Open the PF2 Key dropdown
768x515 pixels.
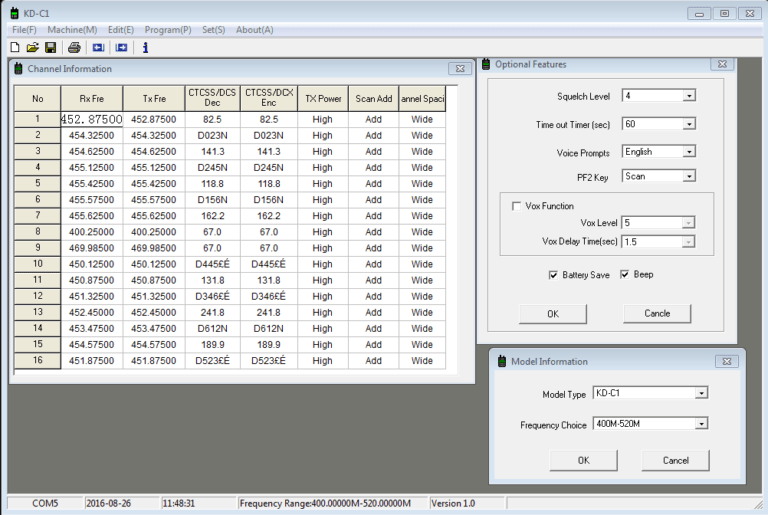[x=689, y=176]
